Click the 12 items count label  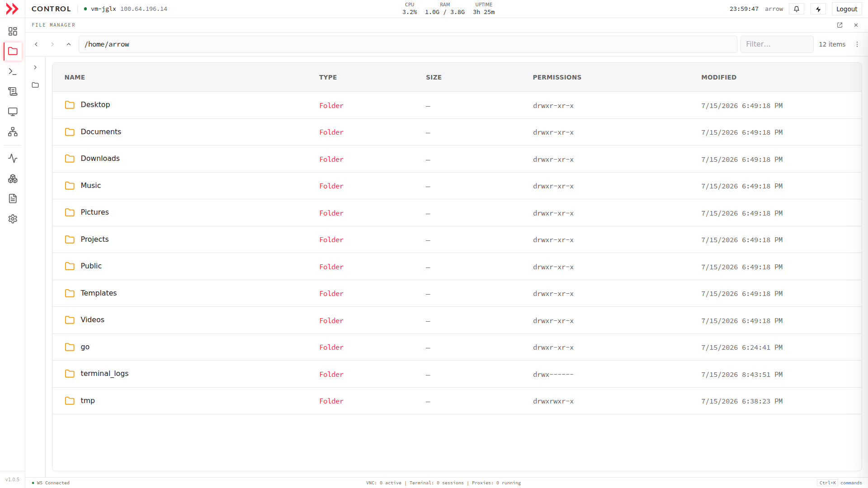click(832, 44)
